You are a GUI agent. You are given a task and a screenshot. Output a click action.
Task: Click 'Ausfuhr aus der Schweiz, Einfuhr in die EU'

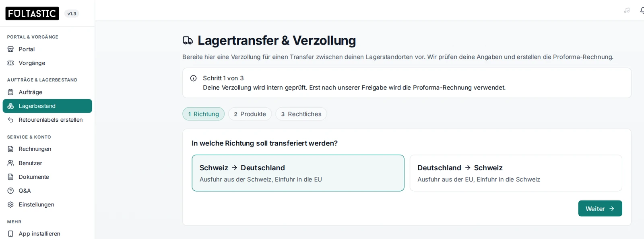click(261, 180)
